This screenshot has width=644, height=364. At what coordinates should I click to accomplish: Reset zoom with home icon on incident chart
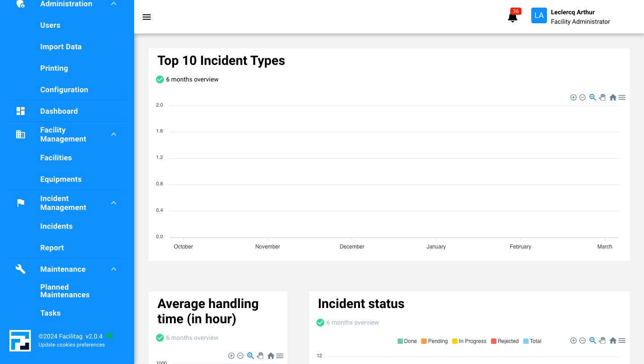click(x=613, y=97)
